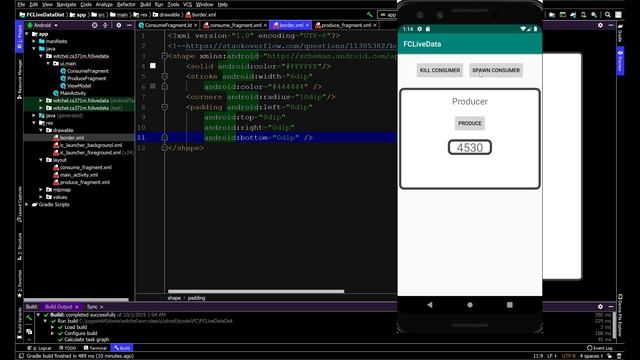This screenshot has width=640, height=360.
Task: Click Project panel target/locate icon
Action: 95,25
